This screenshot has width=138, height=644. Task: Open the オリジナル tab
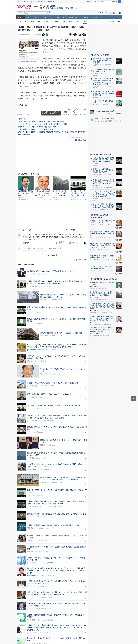[x=60, y=17]
